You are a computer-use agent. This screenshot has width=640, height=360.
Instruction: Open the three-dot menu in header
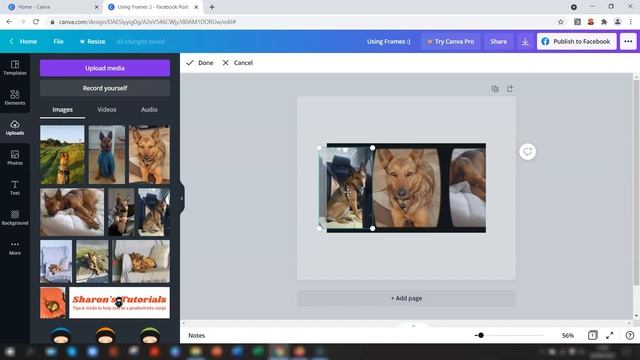pyautogui.click(x=628, y=42)
